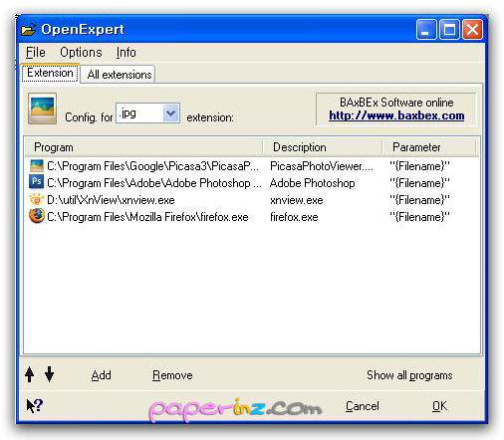This screenshot has width=504, height=440.
Task: Minimize the OpenExpert window
Action: click(426, 30)
